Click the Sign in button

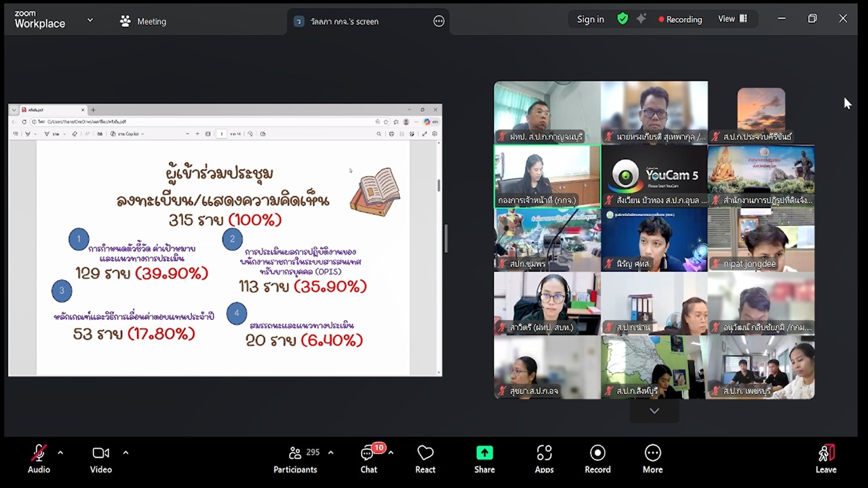590,20
